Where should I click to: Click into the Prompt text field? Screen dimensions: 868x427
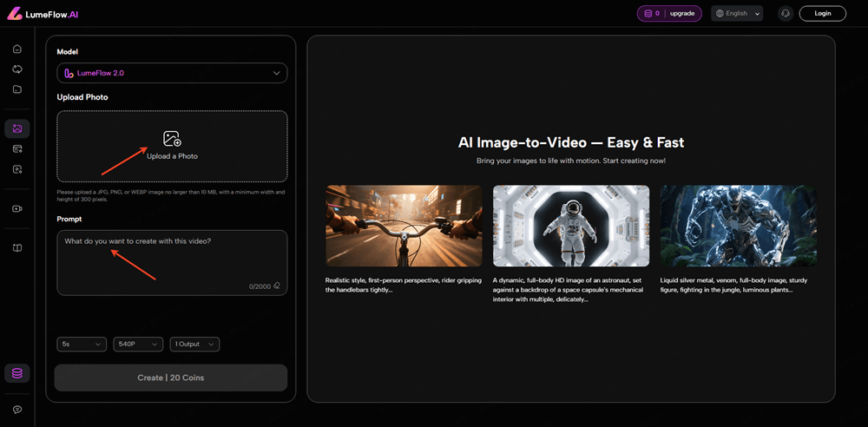(172, 262)
